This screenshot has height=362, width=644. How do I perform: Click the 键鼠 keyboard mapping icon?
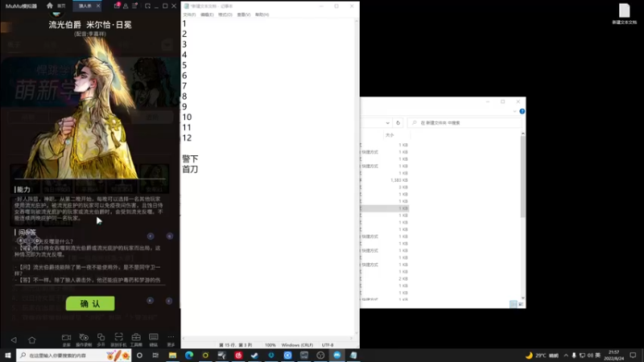154,339
